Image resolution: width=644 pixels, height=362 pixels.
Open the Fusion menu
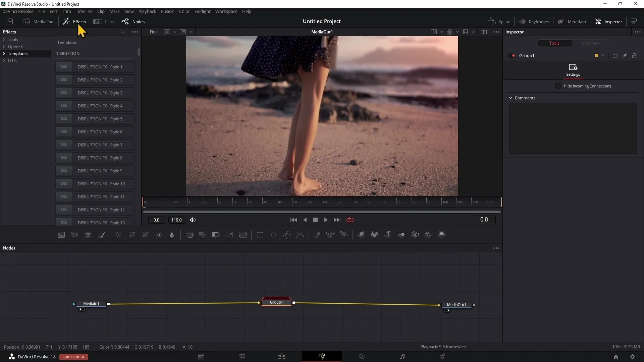click(x=167, y=11)
